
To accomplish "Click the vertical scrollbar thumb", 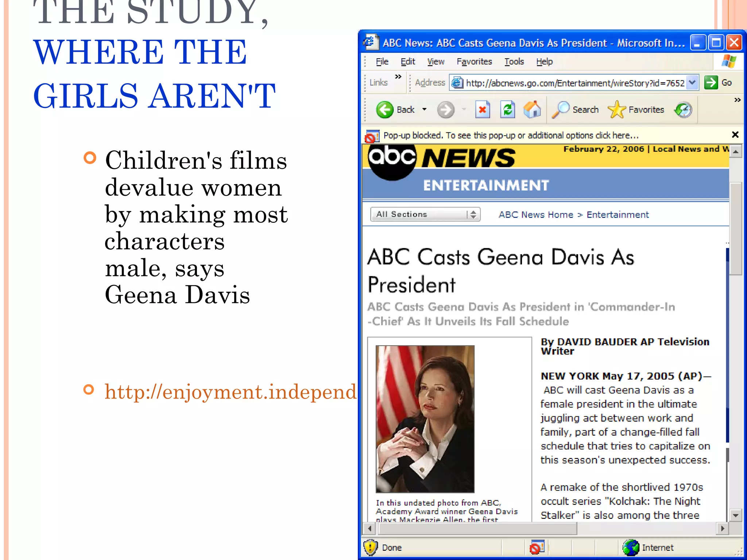I will (x=736, y=228).
